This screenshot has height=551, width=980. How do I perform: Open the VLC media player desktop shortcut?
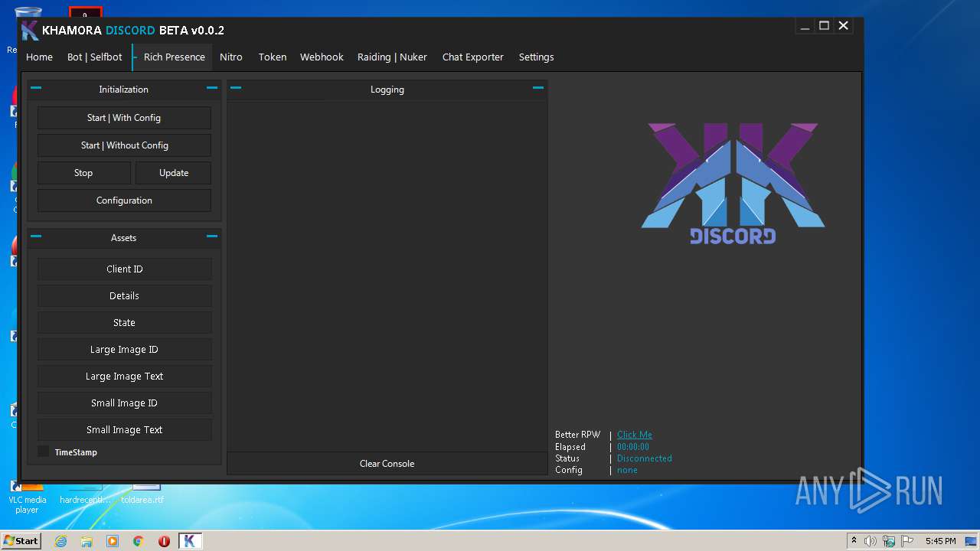coord(27,497)
